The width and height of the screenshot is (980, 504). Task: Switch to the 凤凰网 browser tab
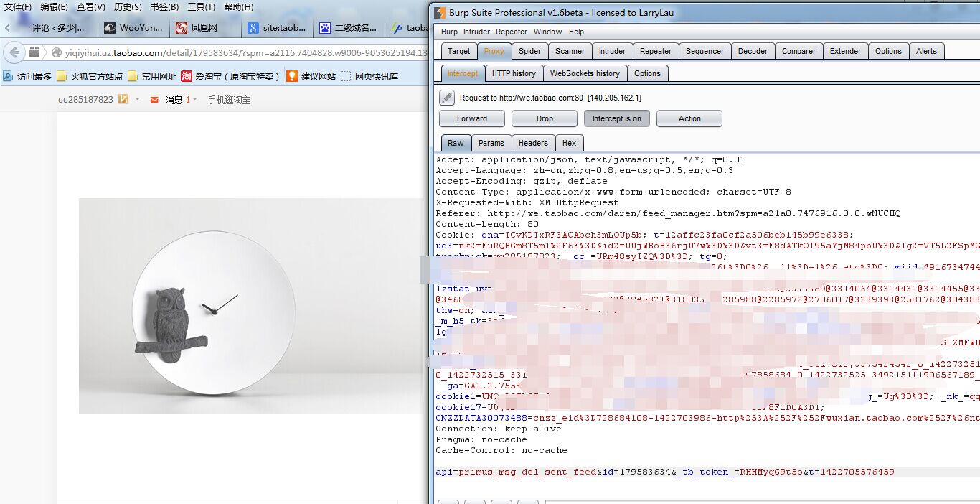point(204,28)
